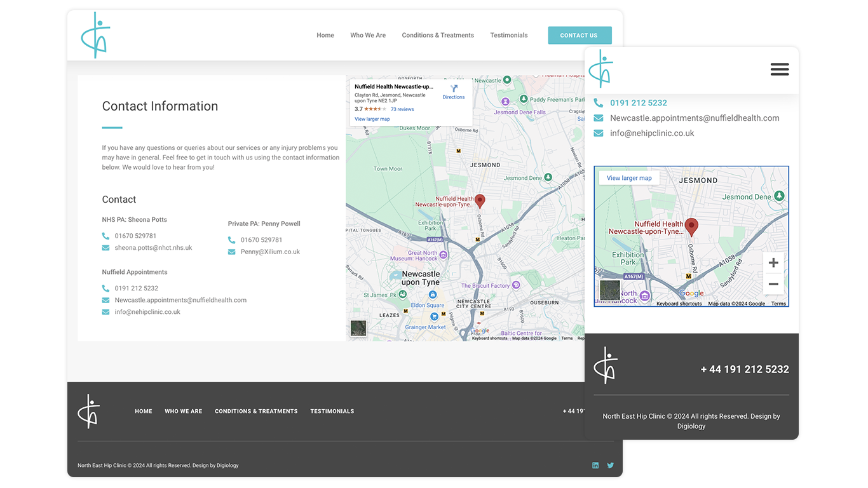The width and height of the screenshot is (868, 488).
Task: Open the 73 reviews link on the map card
Action: pos(402,109)
